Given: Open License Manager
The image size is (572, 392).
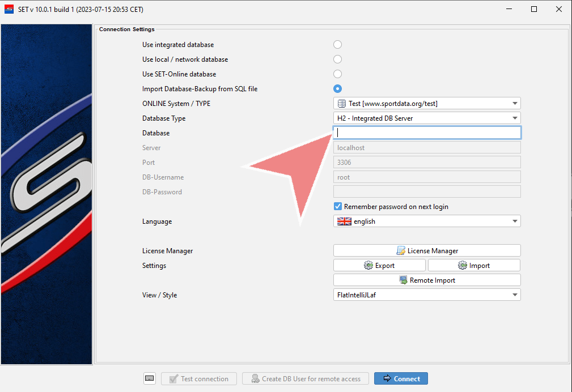Looking at the screenshot, I should pos(426,250).
